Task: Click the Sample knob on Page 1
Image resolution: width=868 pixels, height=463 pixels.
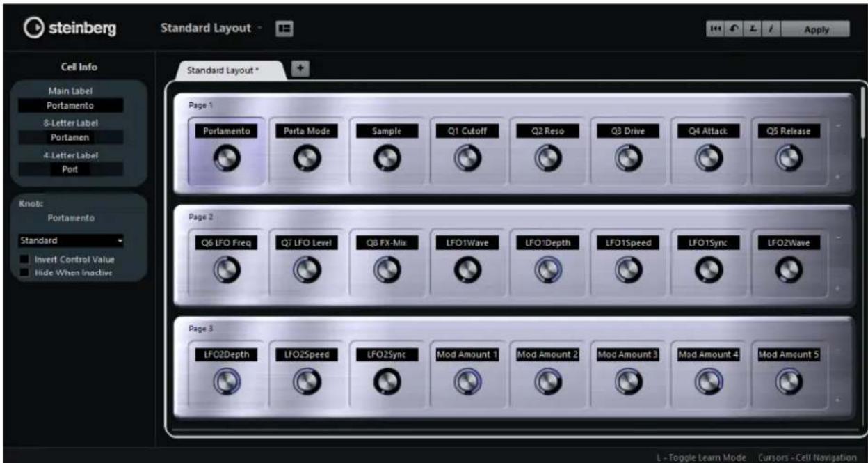Action: [387, 159]
